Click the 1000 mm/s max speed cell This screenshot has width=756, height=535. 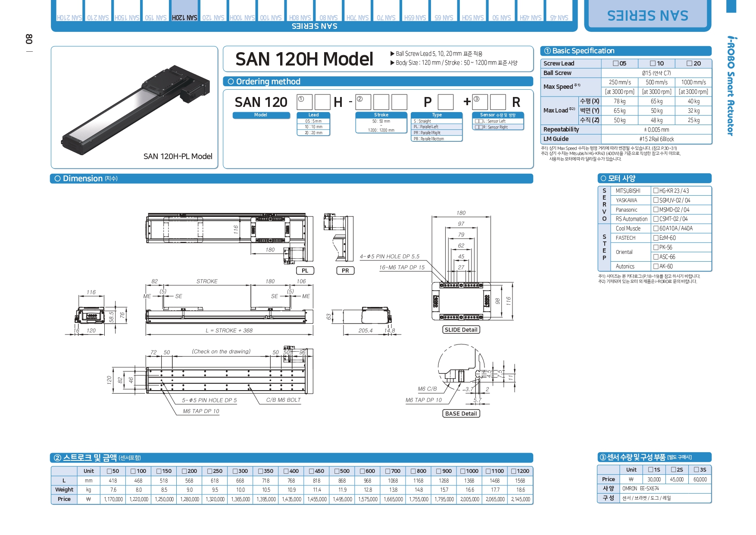pos(694,82)
